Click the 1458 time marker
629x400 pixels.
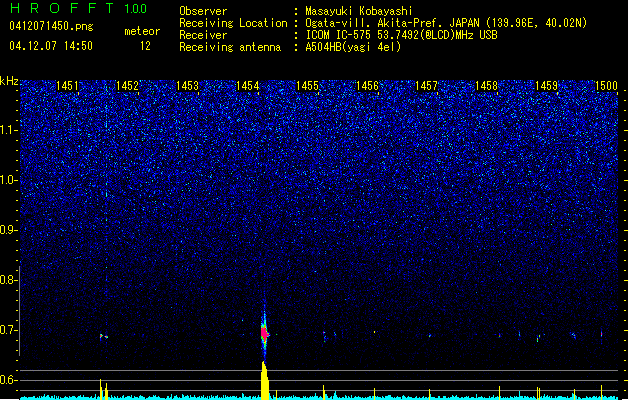[x=486, y=86]
